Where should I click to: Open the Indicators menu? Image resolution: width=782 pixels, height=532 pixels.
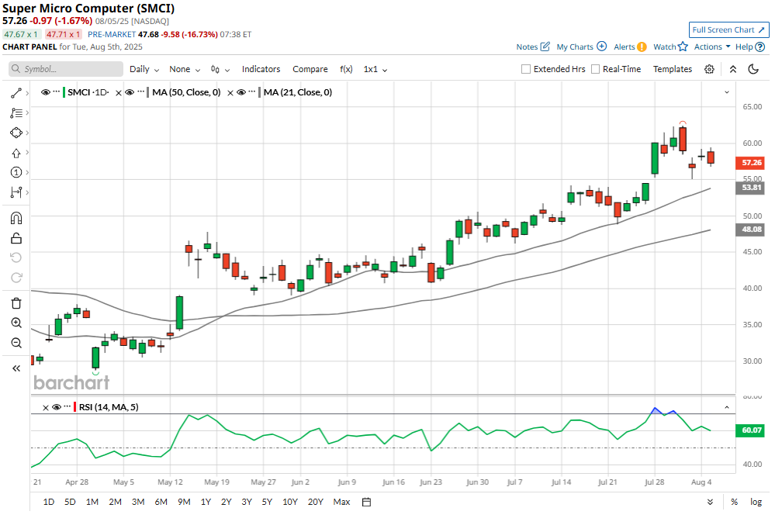pos(261,69)
